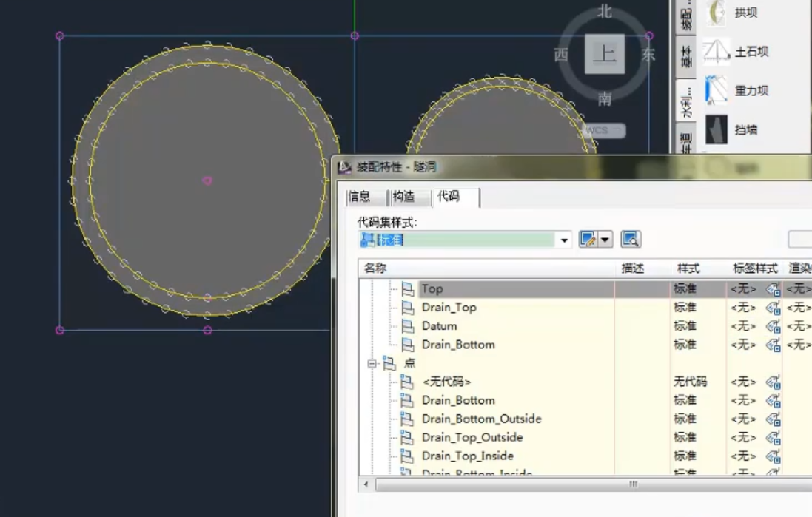Click label style icon for Drain_Top_Inside row
Viewport: 812px width, 517px height.
pos(774,456)
